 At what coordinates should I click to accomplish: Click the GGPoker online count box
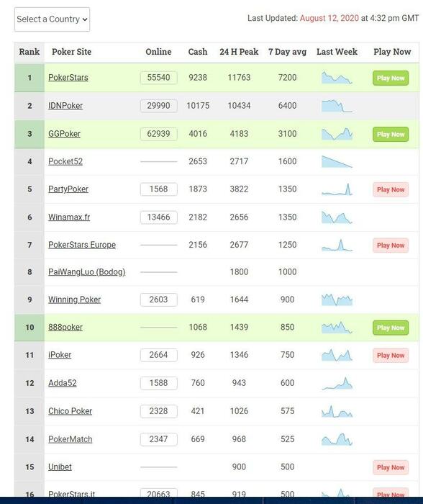[x=159, y=134]
